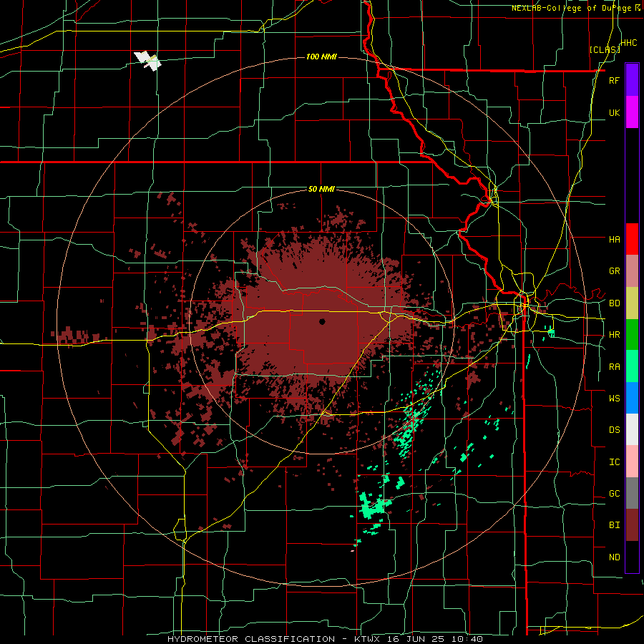
Task: Click the WS legend label
Action: tap(614, 399)
